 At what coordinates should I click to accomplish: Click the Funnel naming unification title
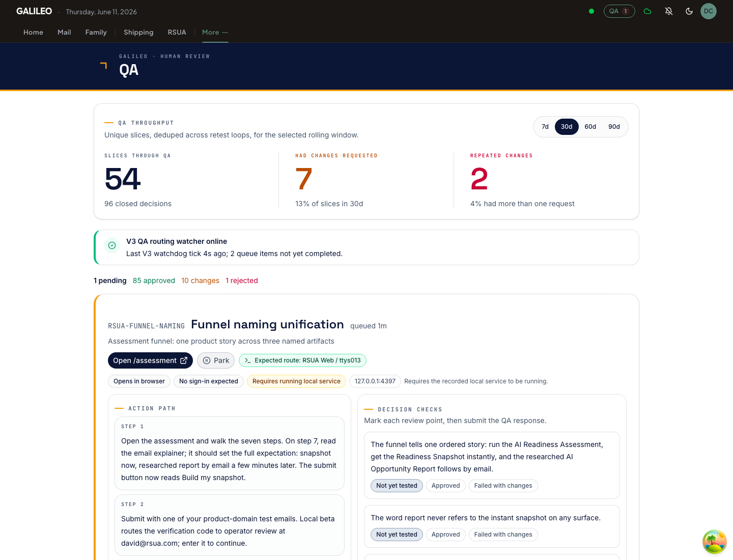tap(267, 324)
